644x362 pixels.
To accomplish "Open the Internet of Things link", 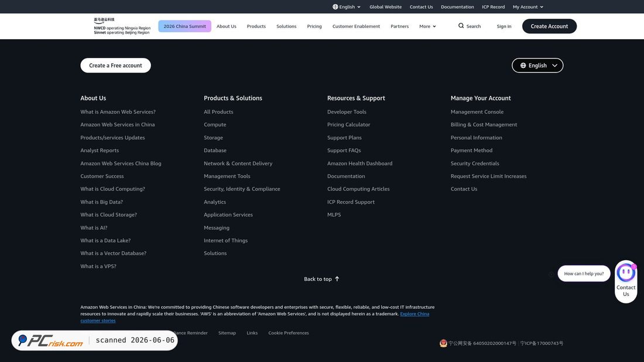I will tap(225, 240).
